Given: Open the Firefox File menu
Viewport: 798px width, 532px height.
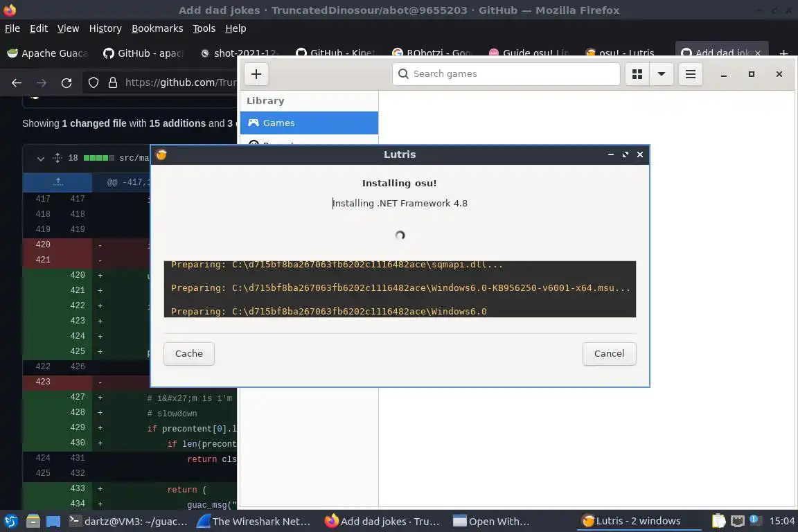Looking at the screenshot, I should 12,28.
